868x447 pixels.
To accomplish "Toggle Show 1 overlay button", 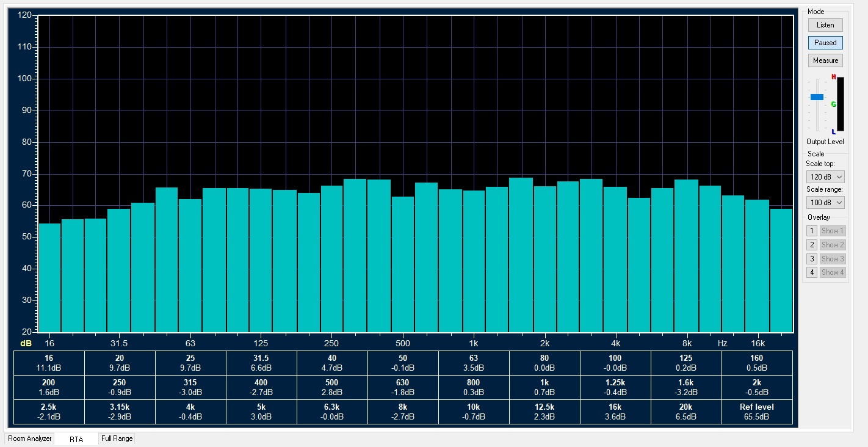I will click(x=833, y=231).
